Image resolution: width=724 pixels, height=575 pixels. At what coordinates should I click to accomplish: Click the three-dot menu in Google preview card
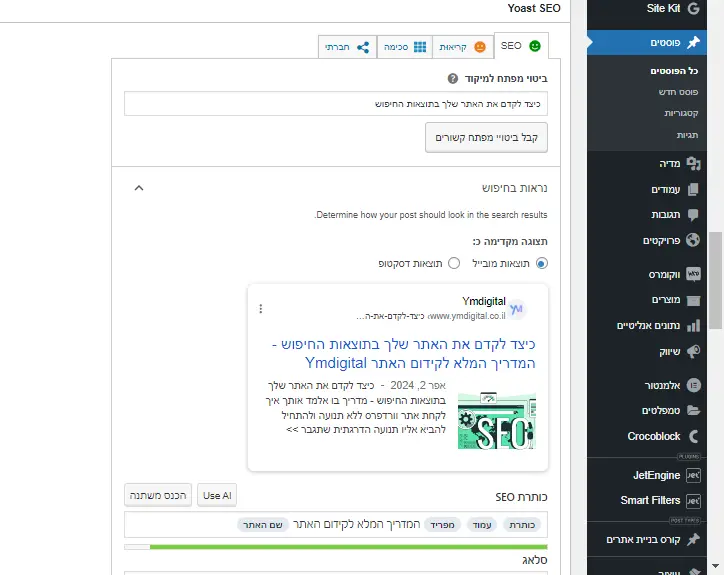pos(261,309)
